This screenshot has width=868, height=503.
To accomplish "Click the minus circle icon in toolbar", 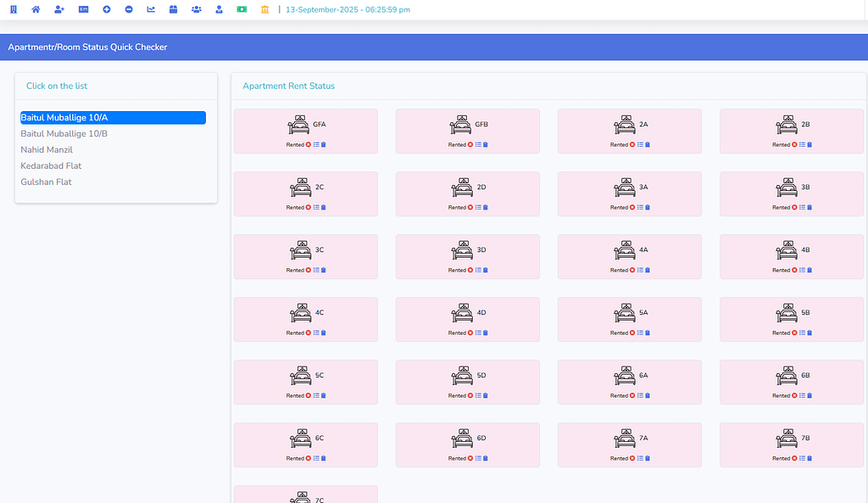I will pos(129,9).
